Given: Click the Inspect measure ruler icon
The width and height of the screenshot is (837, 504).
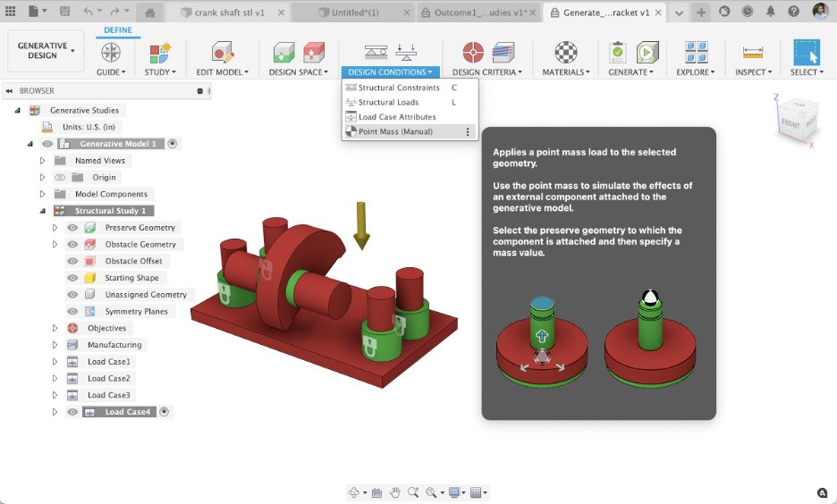Looking at the screenshot, I should pyautogui.click(x=753, y=52).
